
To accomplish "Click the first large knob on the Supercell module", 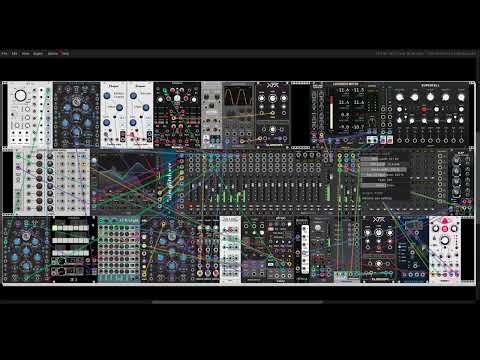I will click(399, 97).
